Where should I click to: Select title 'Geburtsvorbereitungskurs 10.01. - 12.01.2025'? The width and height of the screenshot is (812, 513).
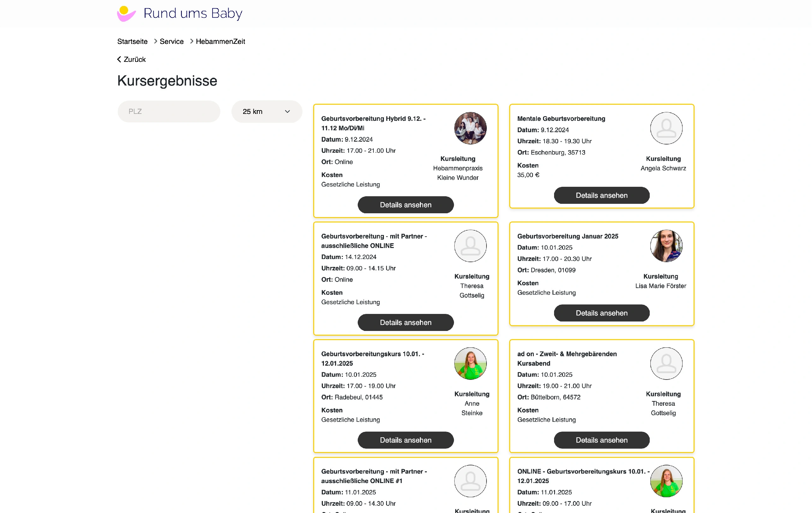coord(373,359)
